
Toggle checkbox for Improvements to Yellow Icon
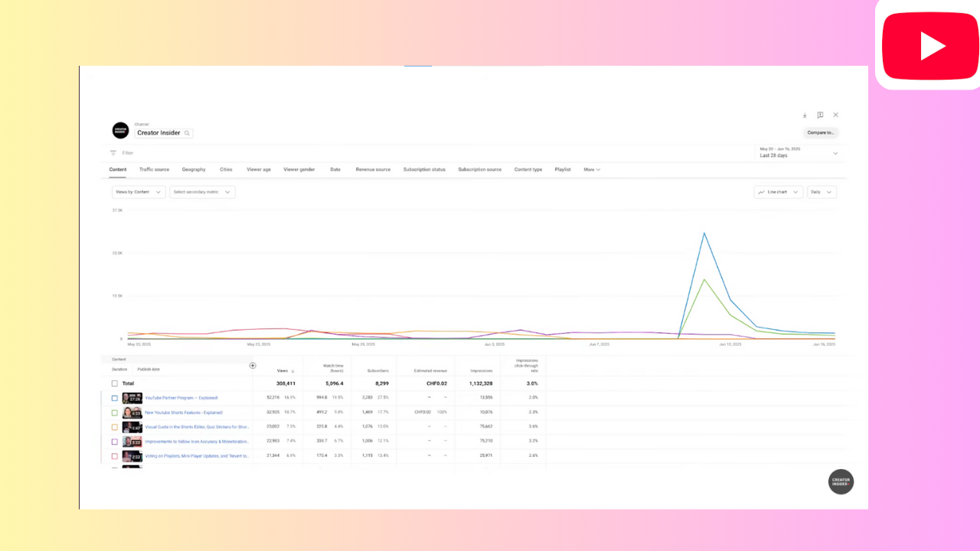pos(115,442)
